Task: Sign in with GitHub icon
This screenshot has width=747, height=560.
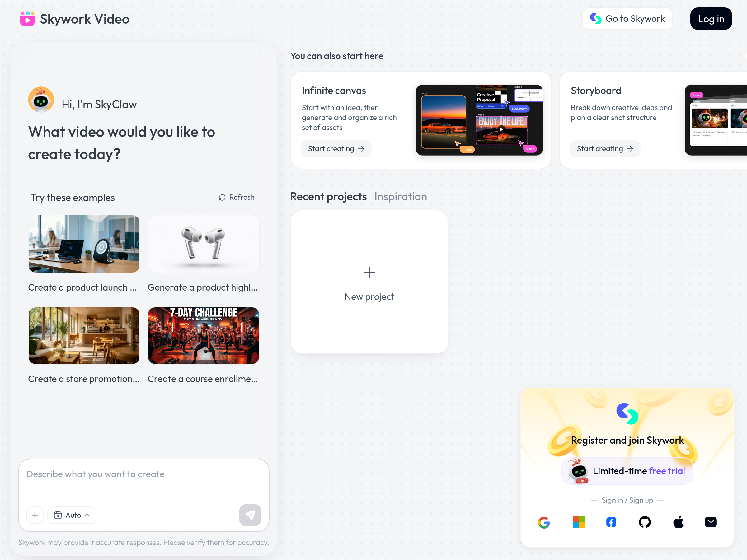Action: tap(645, 522)
